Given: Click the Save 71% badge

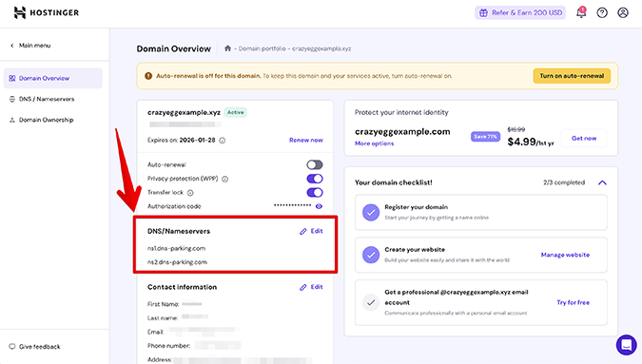Looking at the screenshot, I should pyautogui.click(x=485, y=137).
